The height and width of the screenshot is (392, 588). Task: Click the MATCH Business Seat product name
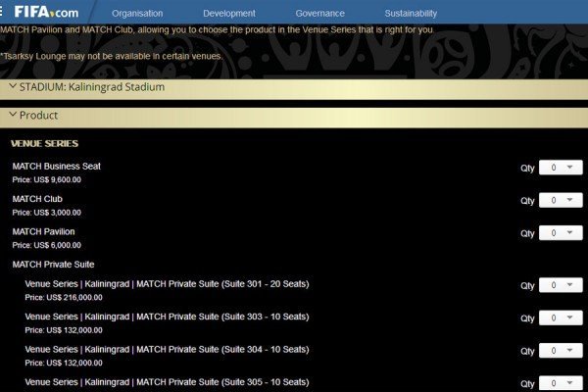click(x=56, y=166)
